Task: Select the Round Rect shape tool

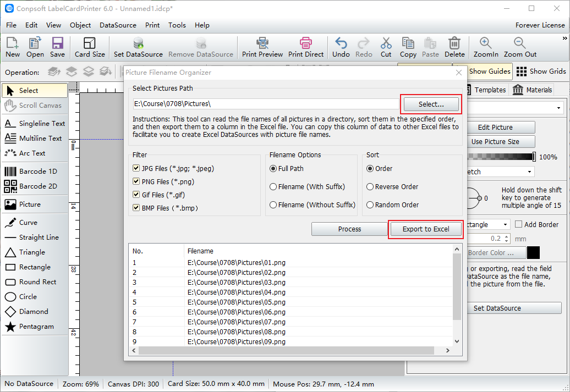Action: point(35,282)
